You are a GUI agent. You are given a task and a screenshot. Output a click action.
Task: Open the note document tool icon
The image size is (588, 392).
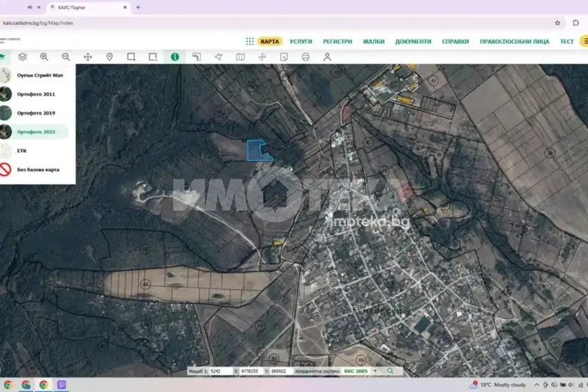[284, 57]
